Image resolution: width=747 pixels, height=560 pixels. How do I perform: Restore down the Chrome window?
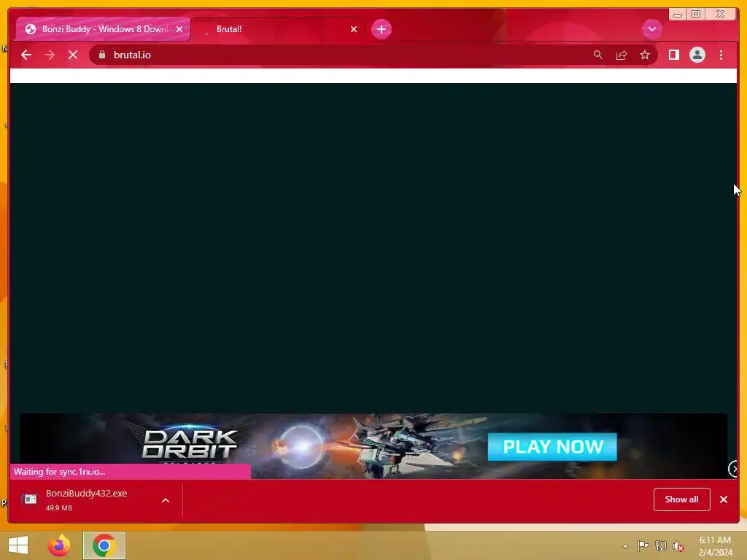click(696, 14)
